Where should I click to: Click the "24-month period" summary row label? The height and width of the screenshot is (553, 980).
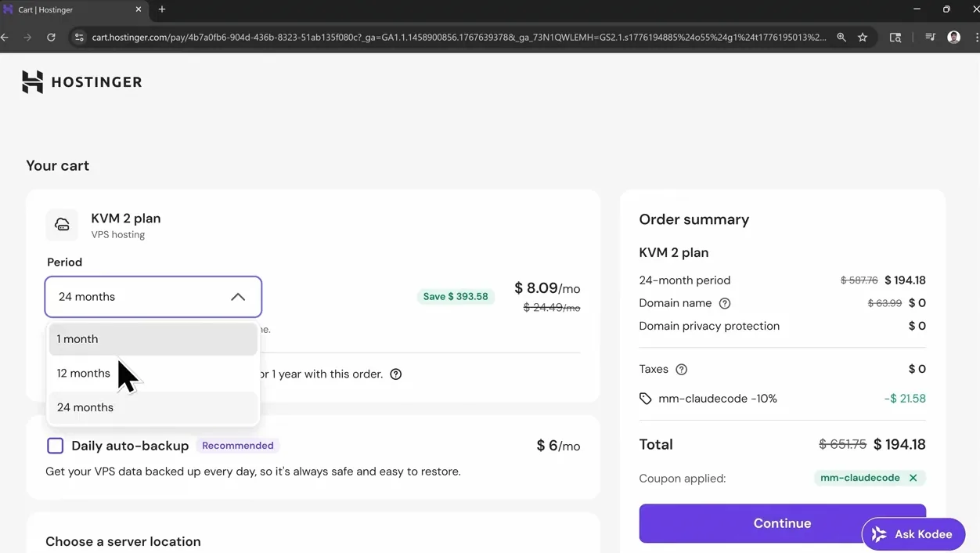tap(685, 280)
